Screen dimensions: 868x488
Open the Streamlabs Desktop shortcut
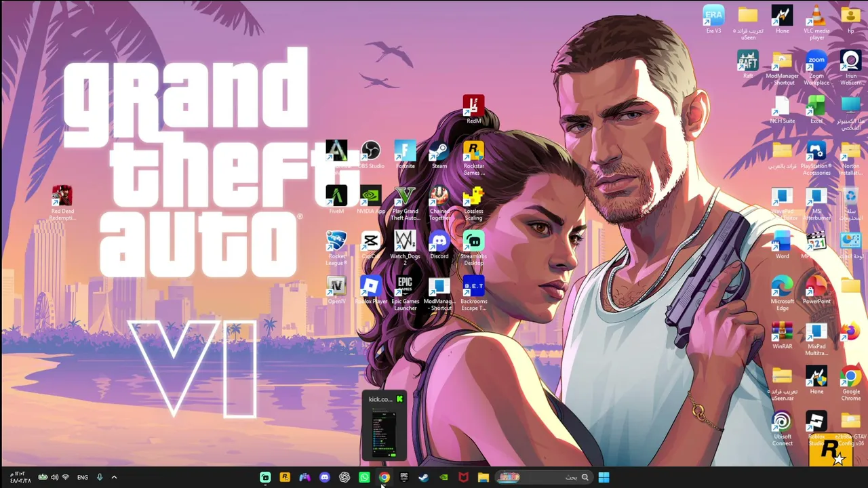(473, 249)
